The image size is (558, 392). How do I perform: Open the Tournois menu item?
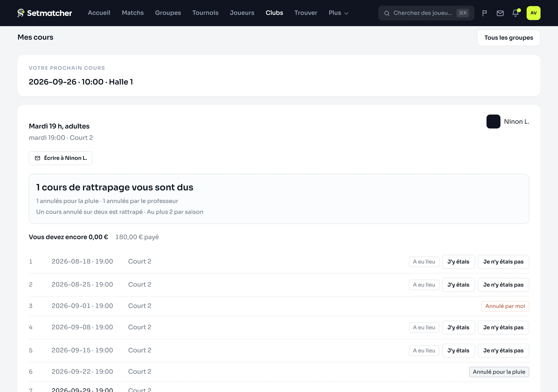pos(205,13)
